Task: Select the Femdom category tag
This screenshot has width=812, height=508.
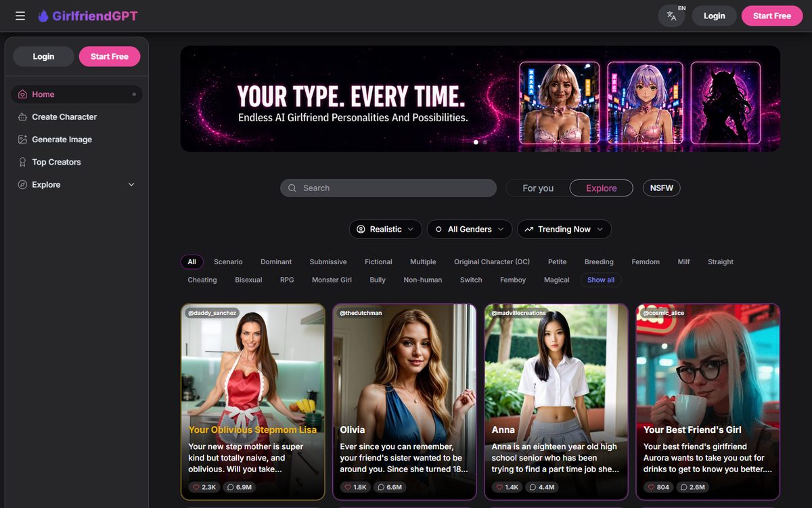Action: 646,261
